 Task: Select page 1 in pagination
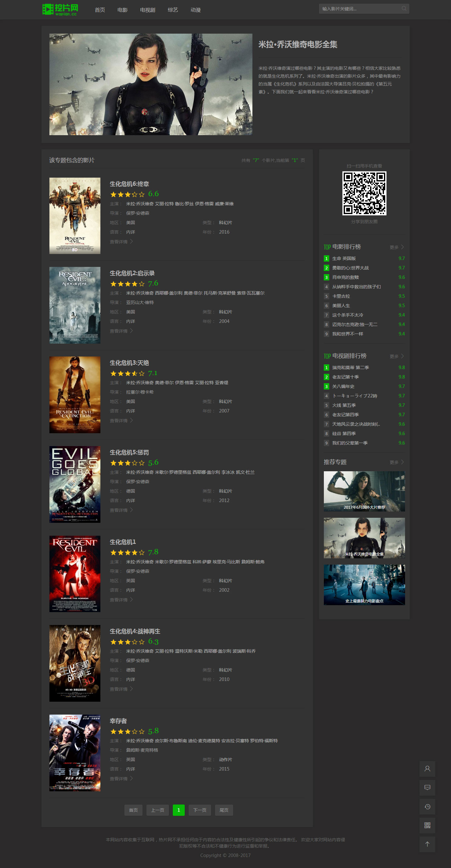pos(178,810)
